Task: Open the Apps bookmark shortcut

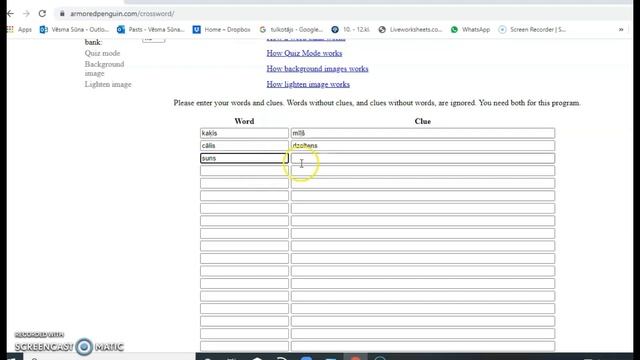Action: [x=19, y=29]
